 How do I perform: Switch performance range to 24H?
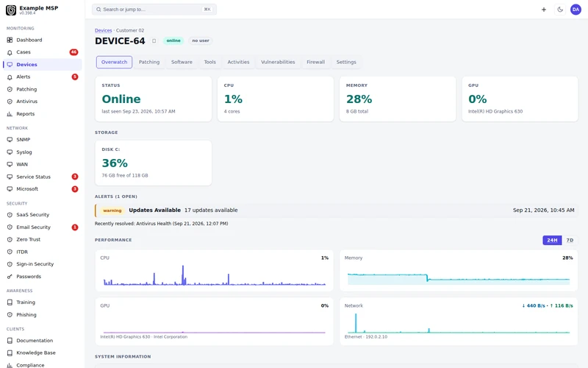coord(552,241)
